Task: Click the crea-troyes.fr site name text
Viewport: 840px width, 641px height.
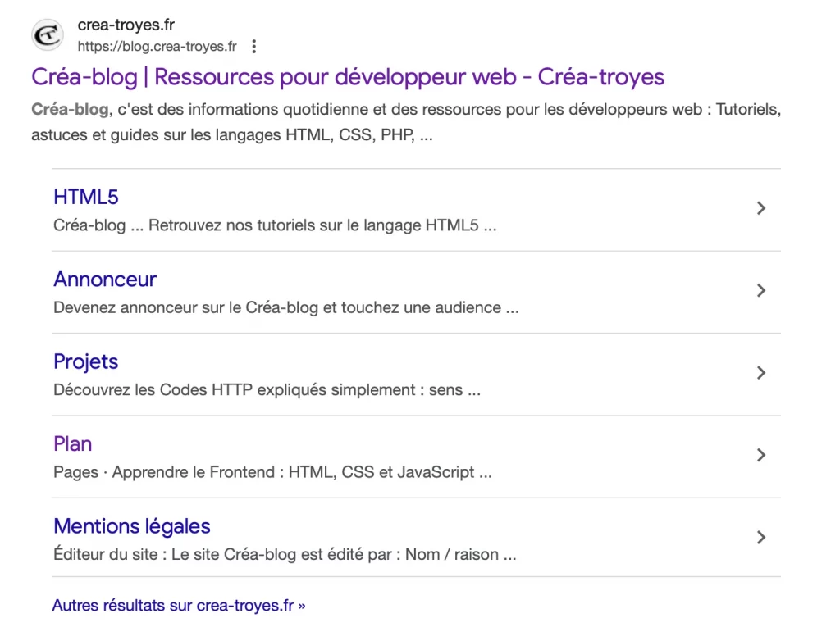Action: [125, 25]
